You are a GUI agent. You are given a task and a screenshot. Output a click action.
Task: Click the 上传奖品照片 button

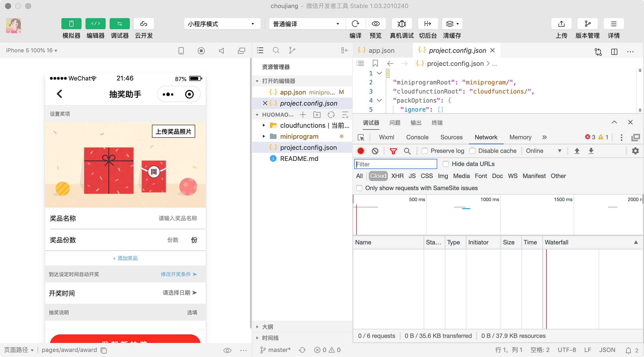173,131
